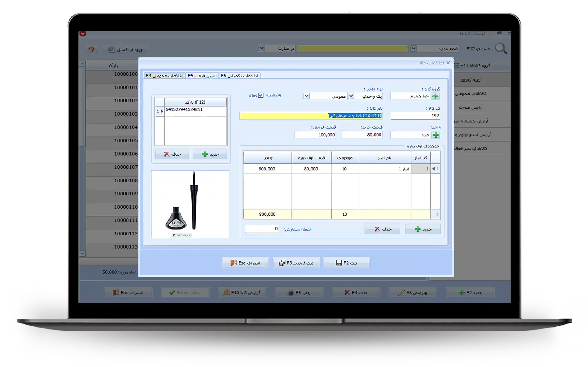Click the کد کالا field showing 192
The image size is (588, 367).
[415, 116]
